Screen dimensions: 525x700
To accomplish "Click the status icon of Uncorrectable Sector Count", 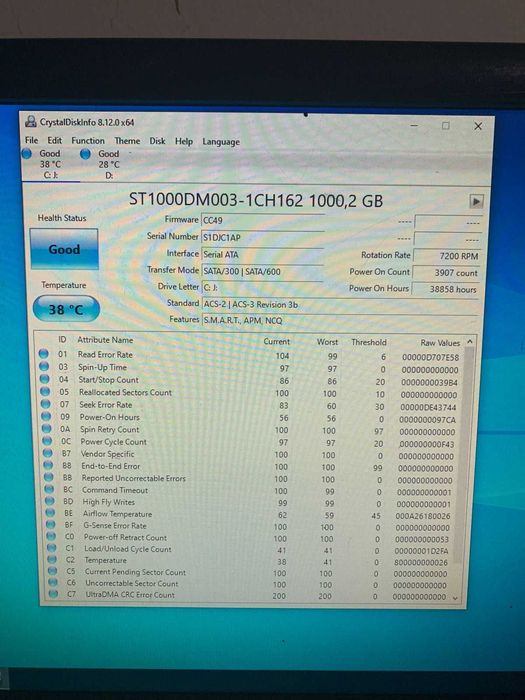I will pyautogui.click(x=53, y=582).
